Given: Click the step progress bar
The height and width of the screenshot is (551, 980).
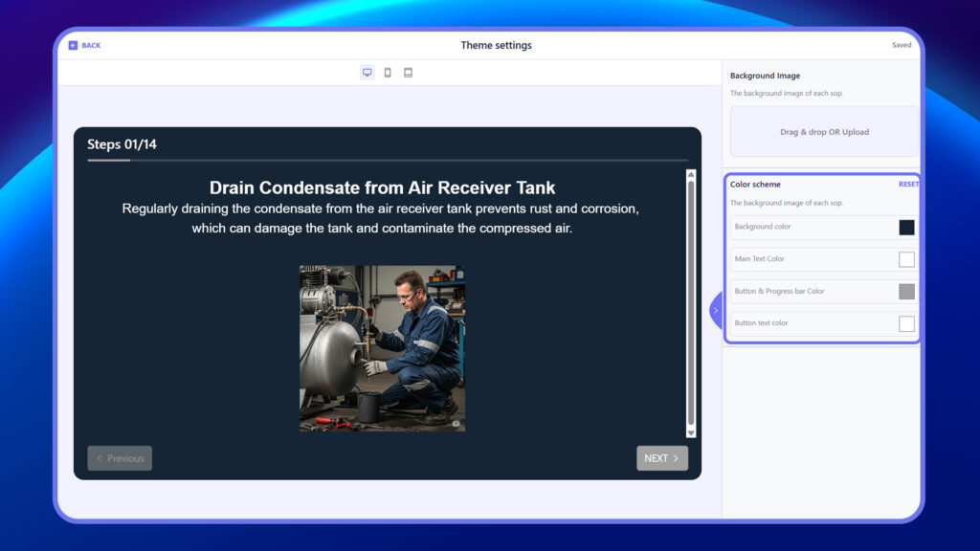Looking at the screenshot, I should point(388,161).
